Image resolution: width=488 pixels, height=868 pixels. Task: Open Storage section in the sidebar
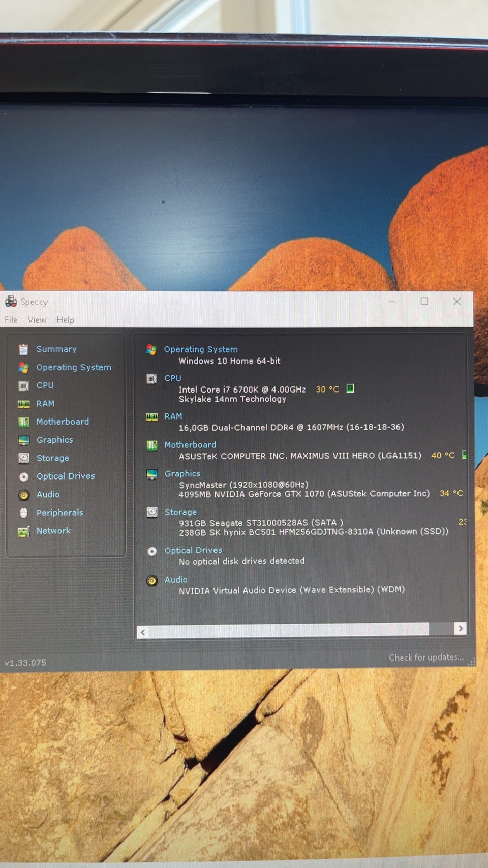coord(53,458)
